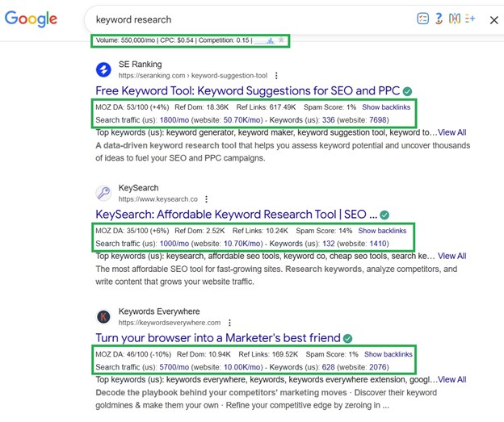Open three-dot menu next to keysearch.co URL
The height and width of the screenshot is (422, 504).
[x=207, y=199]
